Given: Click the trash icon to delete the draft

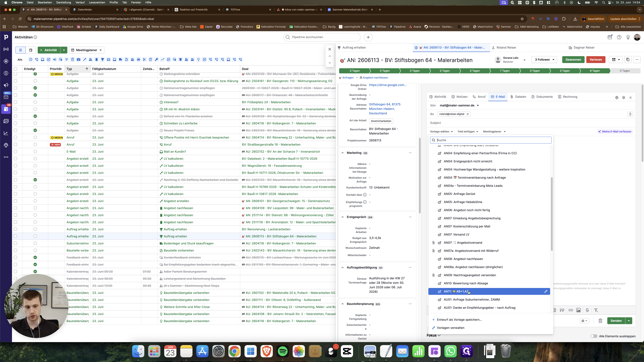Looking at the screenshot, I should click(x=600, y=321).
